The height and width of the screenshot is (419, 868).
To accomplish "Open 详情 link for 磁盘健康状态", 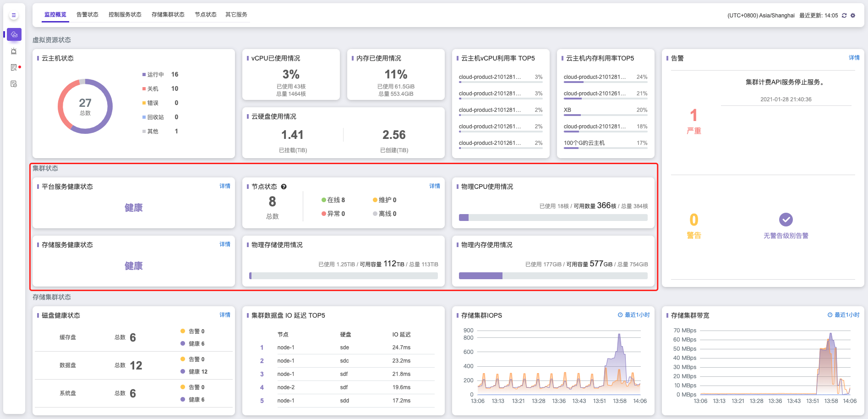I will (224, 315).
